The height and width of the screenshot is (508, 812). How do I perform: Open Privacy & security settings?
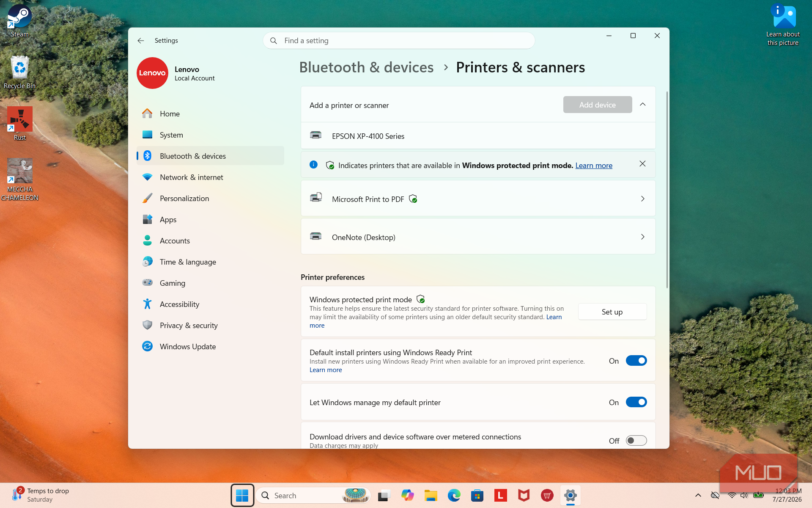click(x=210, y=325)
